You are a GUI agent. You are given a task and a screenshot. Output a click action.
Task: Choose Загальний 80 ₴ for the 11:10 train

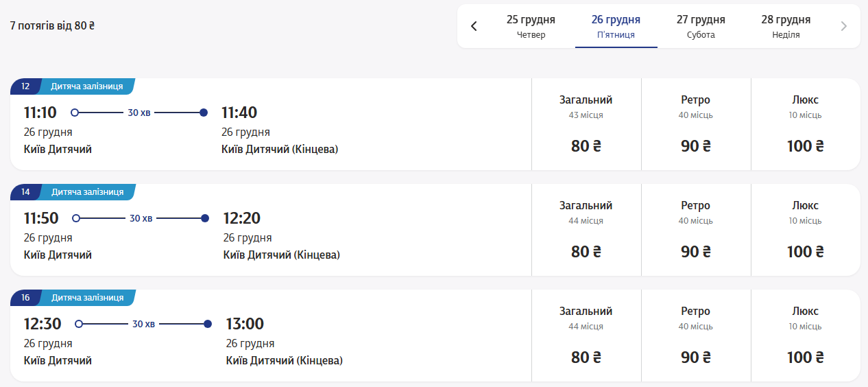[x=586, y=124]
